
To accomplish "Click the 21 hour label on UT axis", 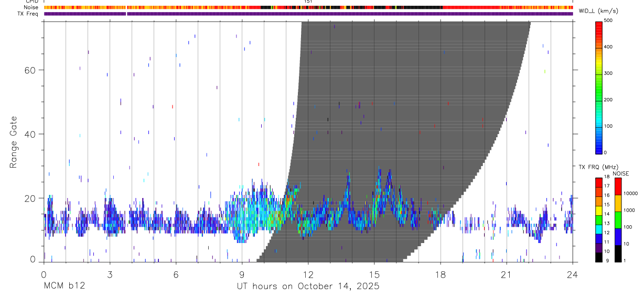I will point(506,274).
